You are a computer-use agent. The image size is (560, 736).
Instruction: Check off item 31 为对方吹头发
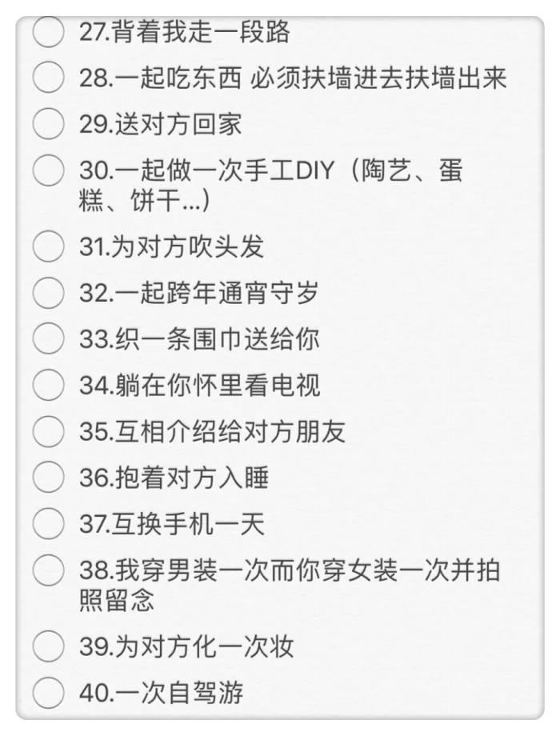pyautogui.click(x=49, y=246)
